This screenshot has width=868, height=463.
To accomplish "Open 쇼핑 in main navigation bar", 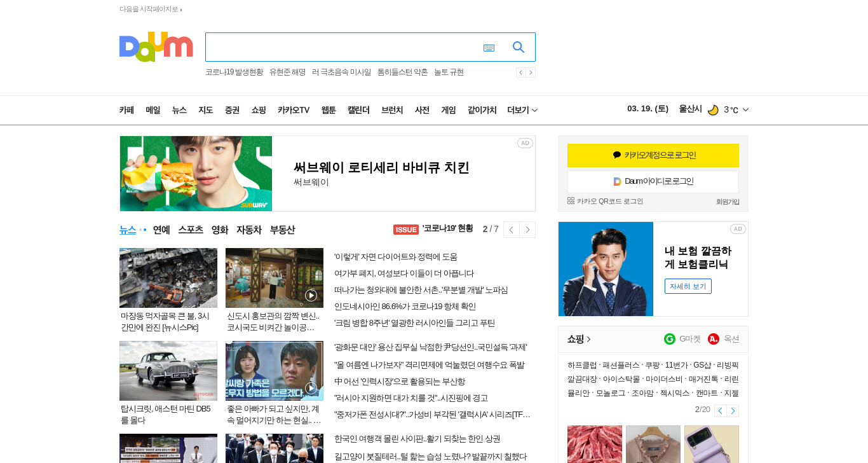I will [259, 110].
